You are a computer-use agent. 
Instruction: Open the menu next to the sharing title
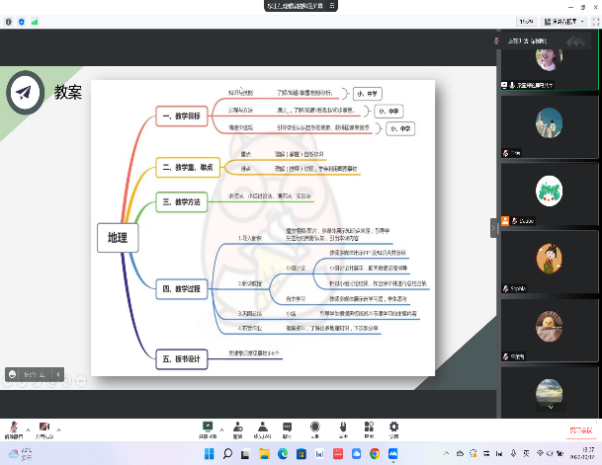pyautogui.click(x=331, y=6)
